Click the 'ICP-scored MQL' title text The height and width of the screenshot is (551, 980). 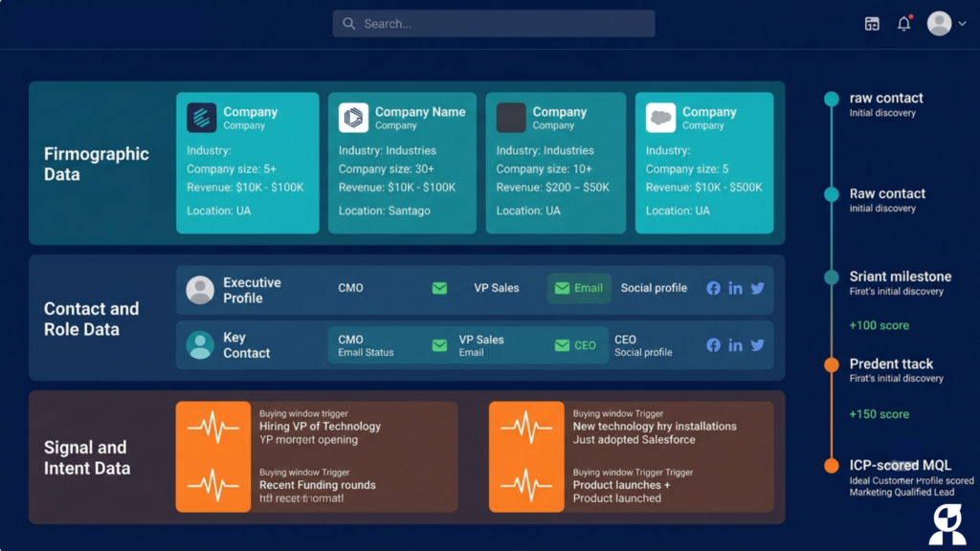(x=900, y=466)
